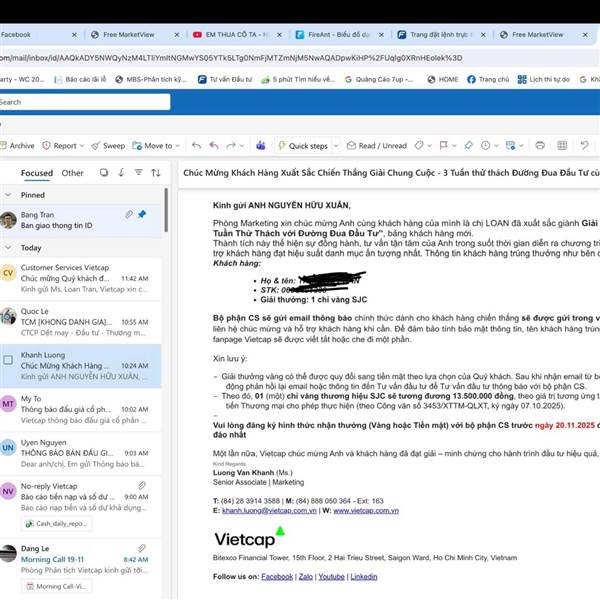This screenshot has width=600, height=600.
Task: Switch to the Trang đặt lệnh browser tab
Action: pos(441,35)
